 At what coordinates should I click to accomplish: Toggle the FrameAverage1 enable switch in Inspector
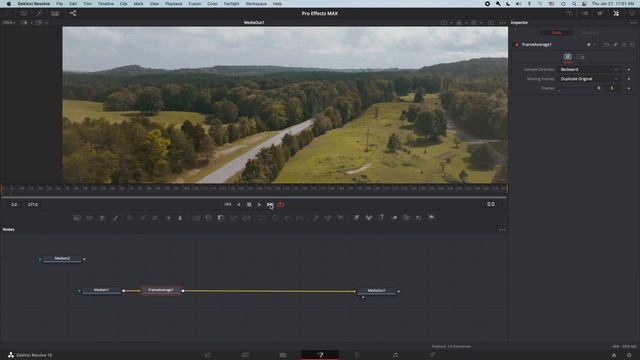[x=517, y=44]
